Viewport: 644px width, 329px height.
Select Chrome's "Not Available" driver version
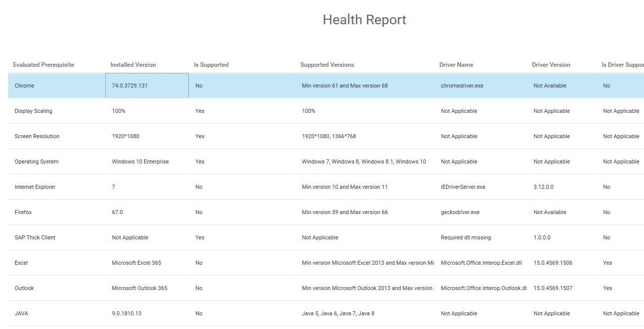[550, 86]
